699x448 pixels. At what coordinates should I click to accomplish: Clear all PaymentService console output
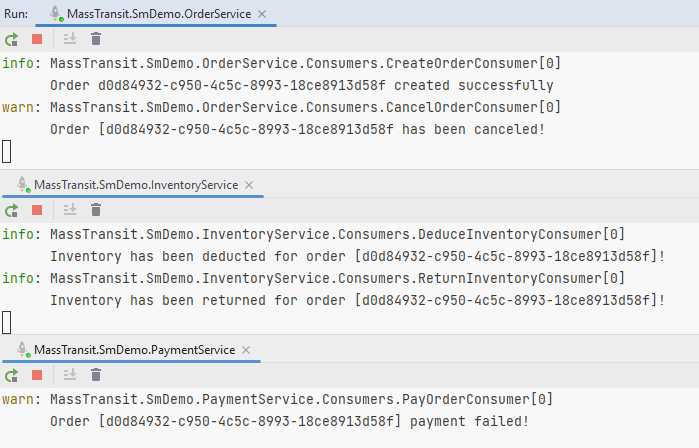(x=96, y=375)
